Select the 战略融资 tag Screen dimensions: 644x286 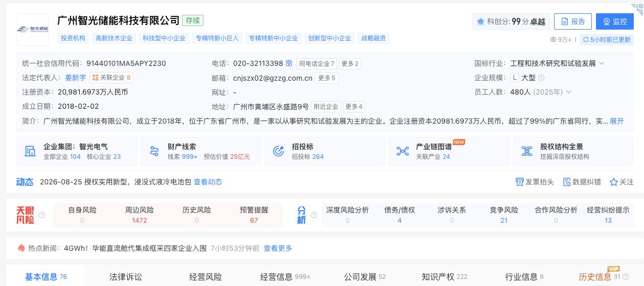coord(374,38)
